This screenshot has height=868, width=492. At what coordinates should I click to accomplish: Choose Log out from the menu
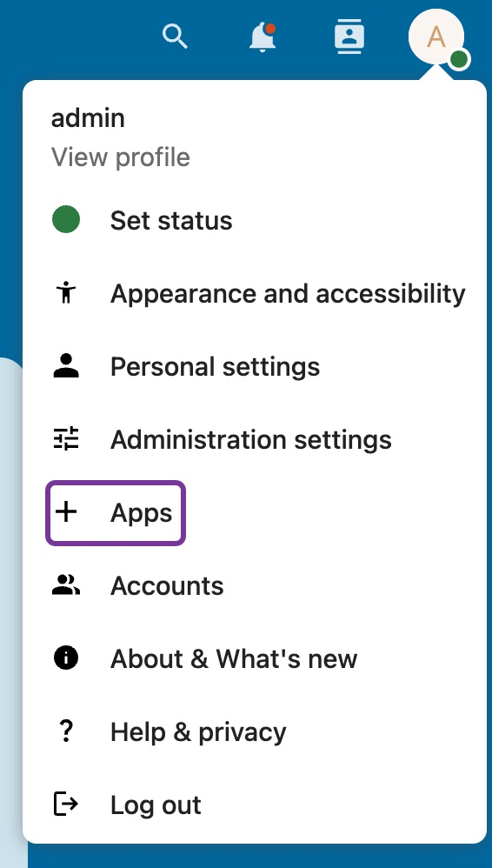(255, 805)
